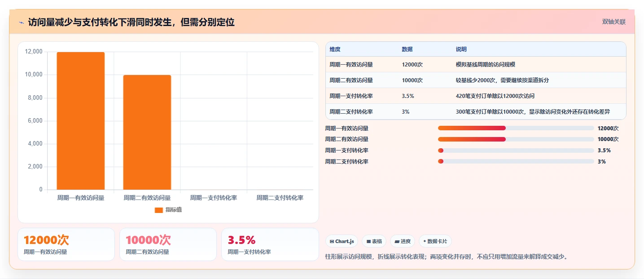Click the lightning icon beside the heading
The image size is (644, 279).
(21, 22)
